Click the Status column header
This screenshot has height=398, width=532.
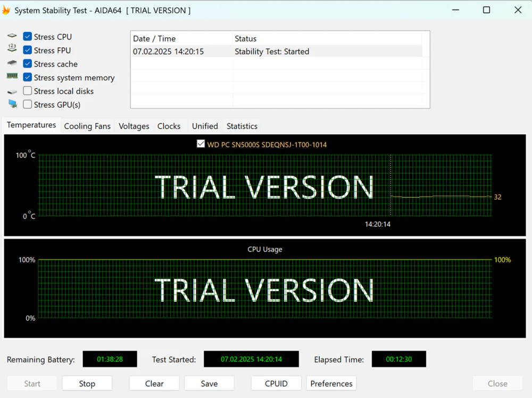pos(327,39)
